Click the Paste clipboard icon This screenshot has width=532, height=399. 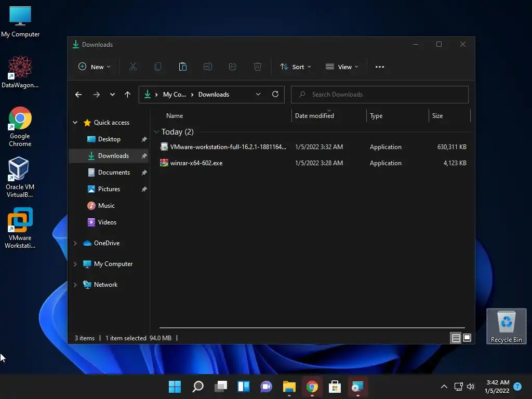point(182,67)
